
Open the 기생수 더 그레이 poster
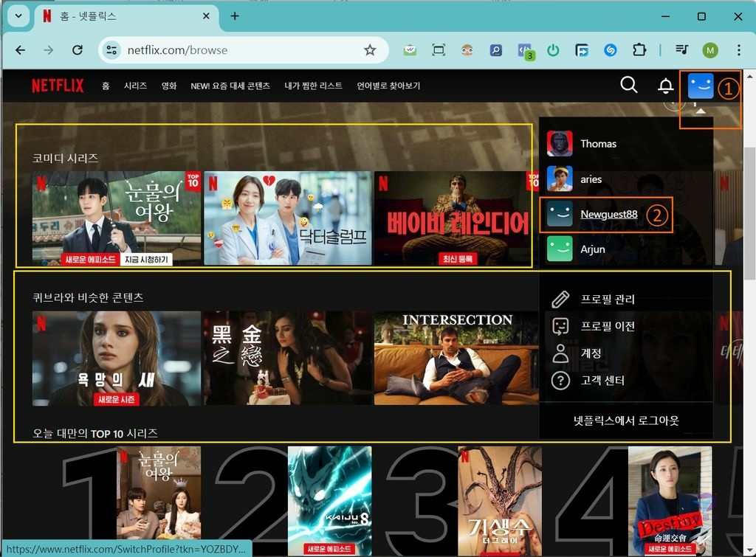(500, 500)
